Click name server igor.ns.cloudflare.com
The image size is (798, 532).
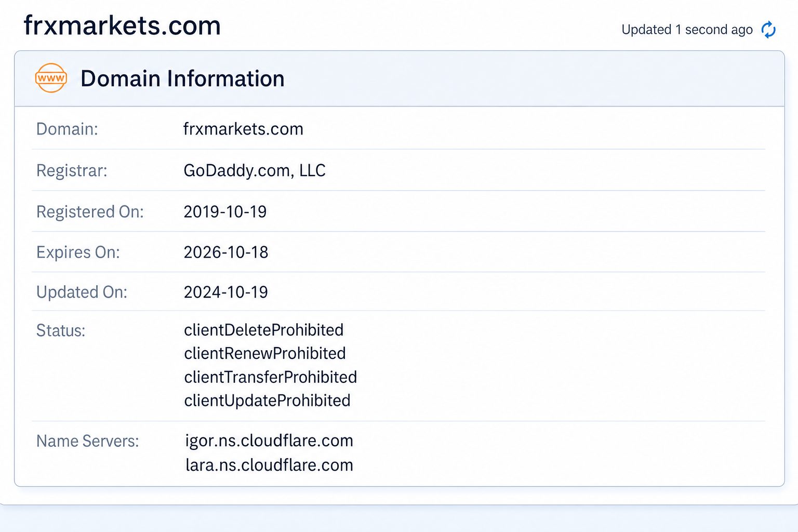tap(269, 441)
